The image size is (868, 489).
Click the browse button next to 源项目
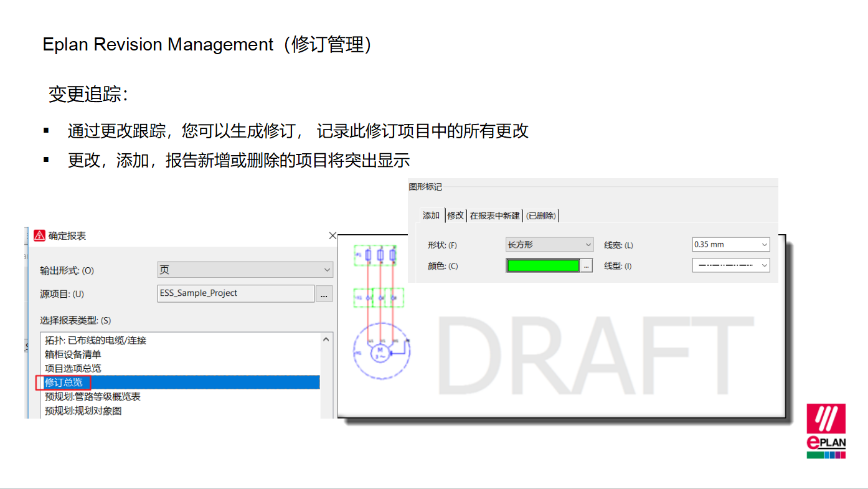[x=324, y=294]
